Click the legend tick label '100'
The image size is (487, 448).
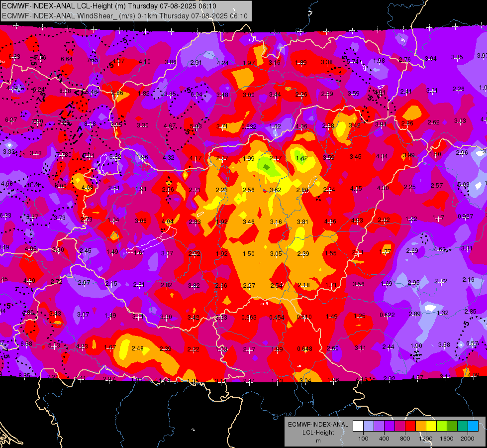tap(363, 439)
